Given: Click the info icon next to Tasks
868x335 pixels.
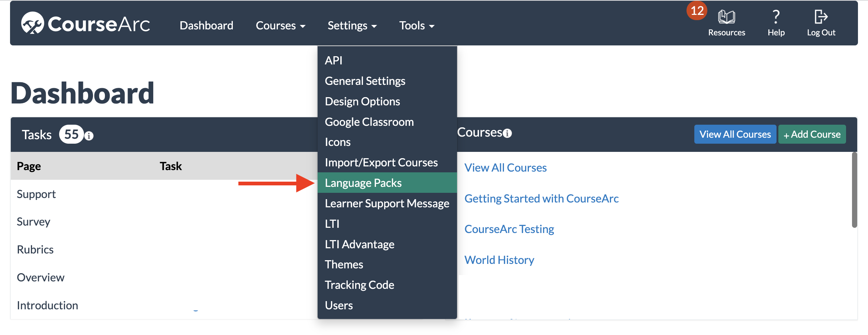Looking at the screenshot, I should tap(89, 135).
